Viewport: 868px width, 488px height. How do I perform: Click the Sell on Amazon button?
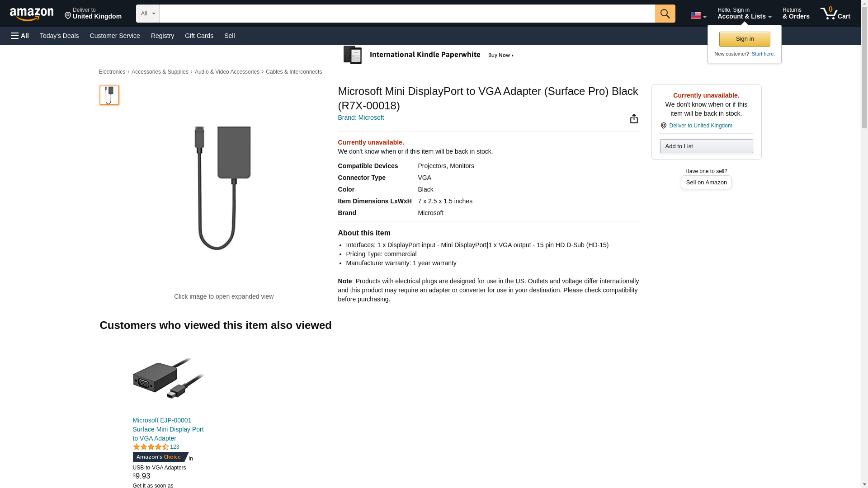tap(706, 183)
